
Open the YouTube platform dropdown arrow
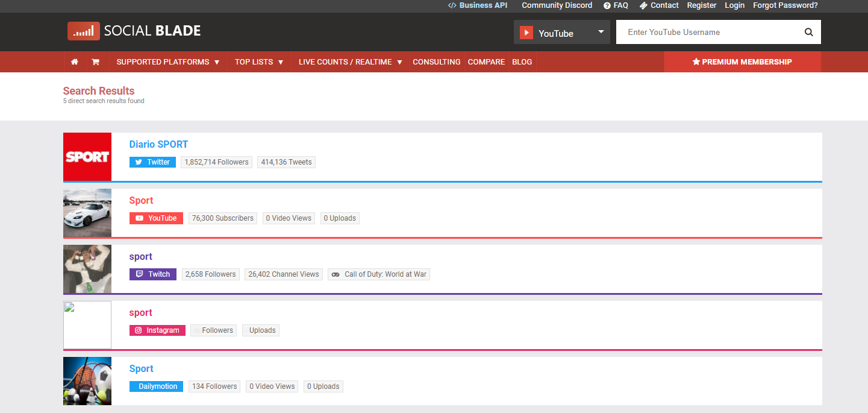601,32
